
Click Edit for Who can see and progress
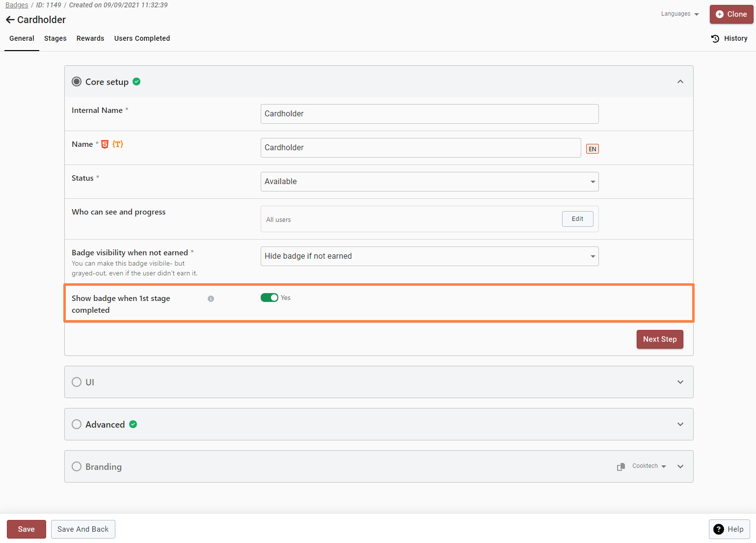(x=577, y=219)
